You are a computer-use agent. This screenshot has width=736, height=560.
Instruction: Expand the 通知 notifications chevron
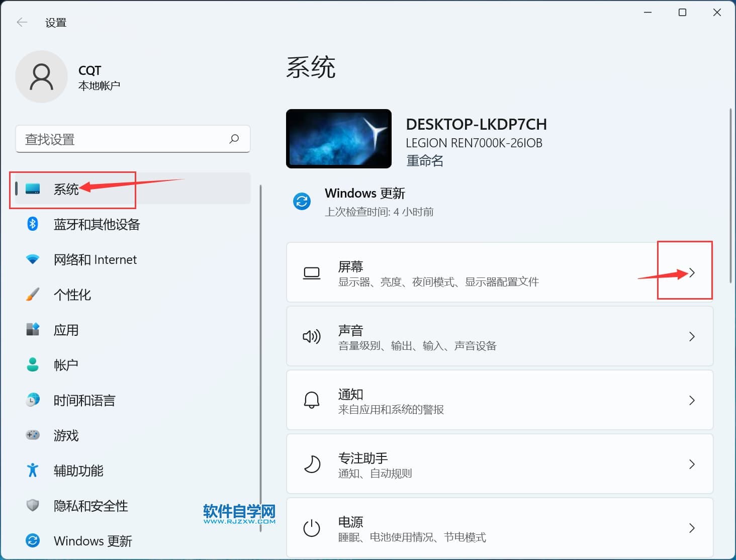[x=692, y=400]
